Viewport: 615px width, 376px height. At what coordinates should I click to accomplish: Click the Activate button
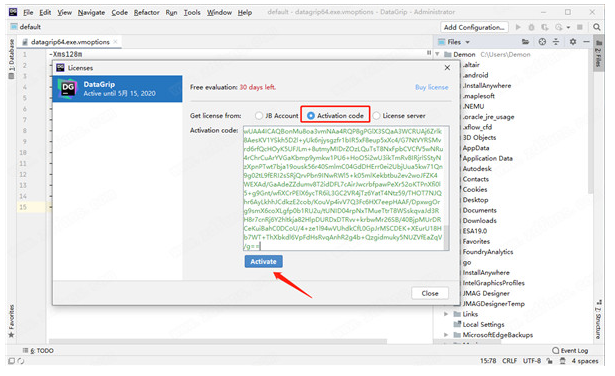264,262
